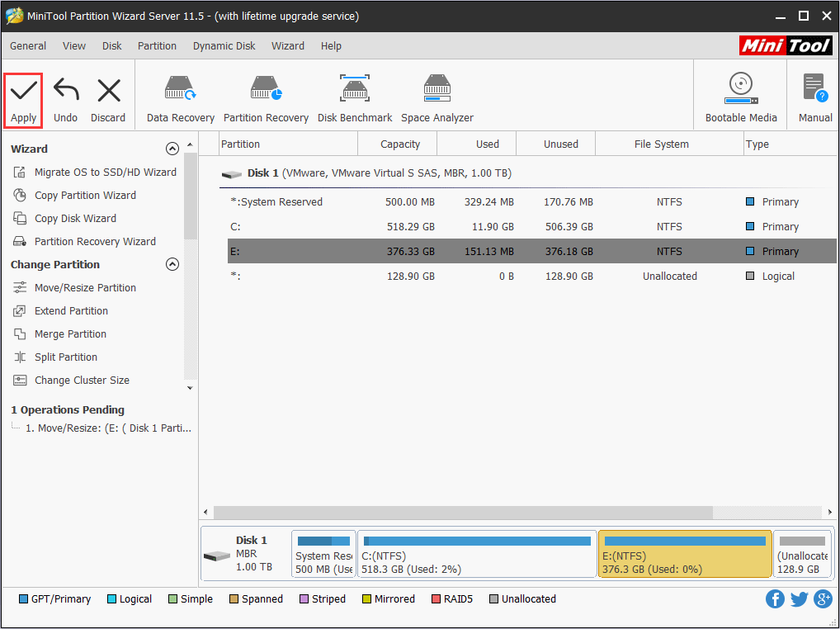Click the GPT/Primary legend color swatch
The height and width of the screenshot is (629, 840).
tap(23, 599)
